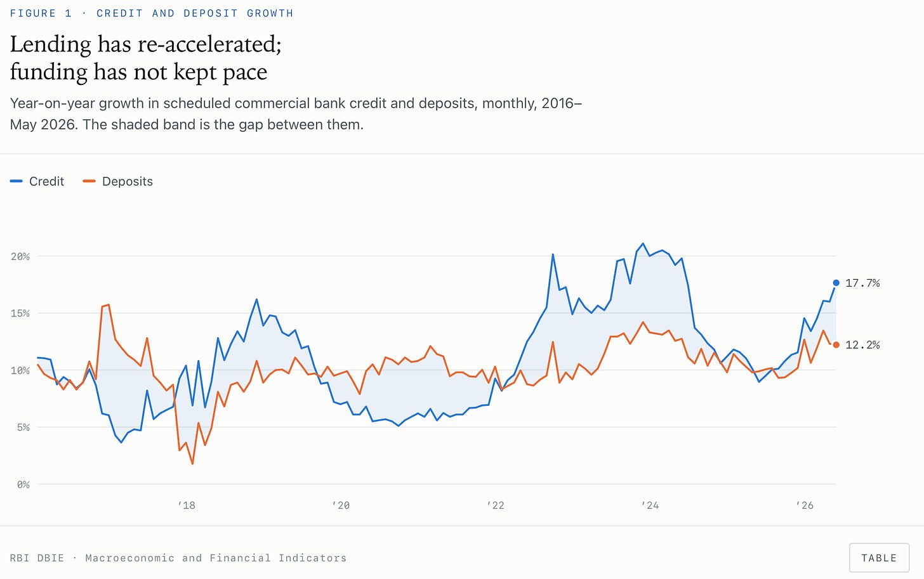Click the Figure 1 Credit and Deposit Growth heading
This screenshot has width=924, height=579.
152,13
